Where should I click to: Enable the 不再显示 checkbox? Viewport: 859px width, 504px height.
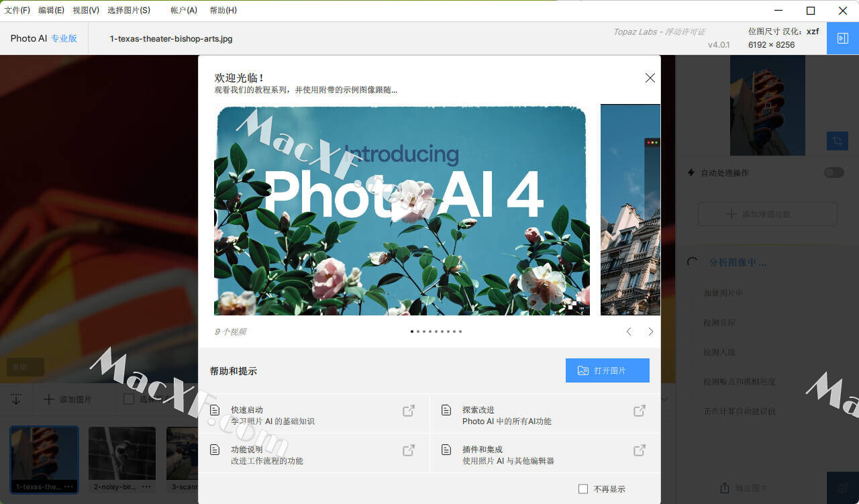[583, 489]
